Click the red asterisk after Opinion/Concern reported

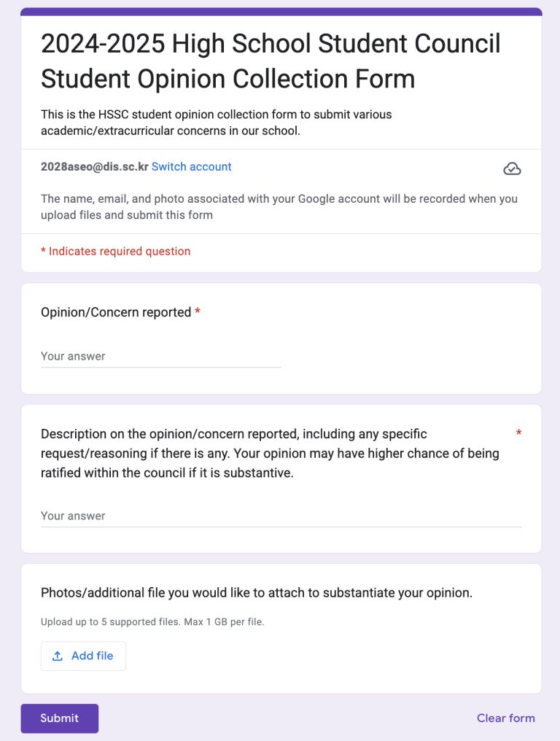coord(198,311)
